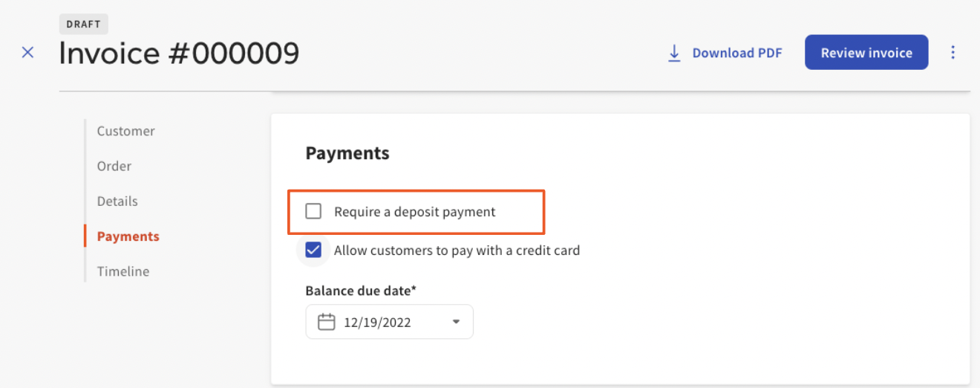Click the "Allow customers to pay with a credit card" label
This screenshot has width=980, height=388.
pyautogui.click(x=457, y=250)
